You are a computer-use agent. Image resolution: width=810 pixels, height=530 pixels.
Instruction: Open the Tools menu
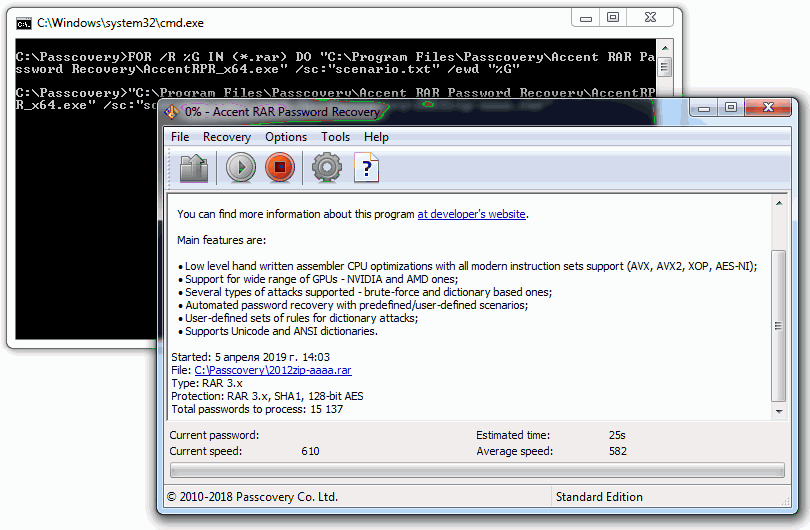click(x=335, y=137)
